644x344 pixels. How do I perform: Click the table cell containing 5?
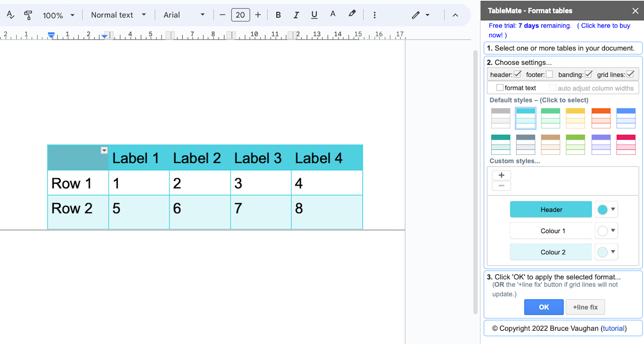click(139, 212)
